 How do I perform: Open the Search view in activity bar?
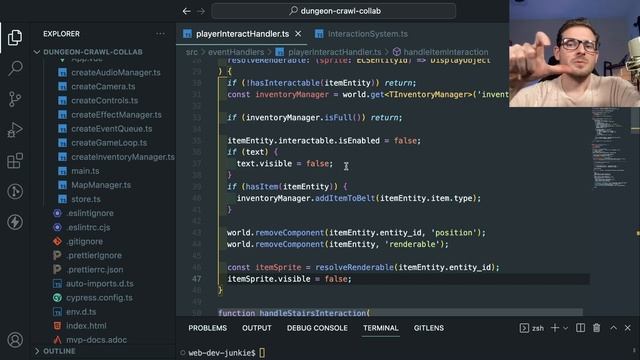(x=15, y=68)
